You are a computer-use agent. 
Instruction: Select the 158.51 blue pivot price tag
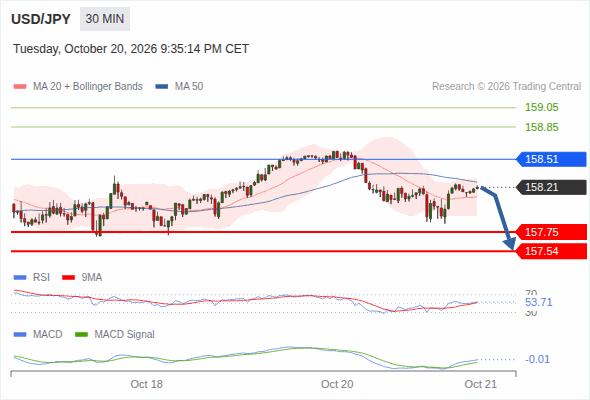(x=550, y=159)
